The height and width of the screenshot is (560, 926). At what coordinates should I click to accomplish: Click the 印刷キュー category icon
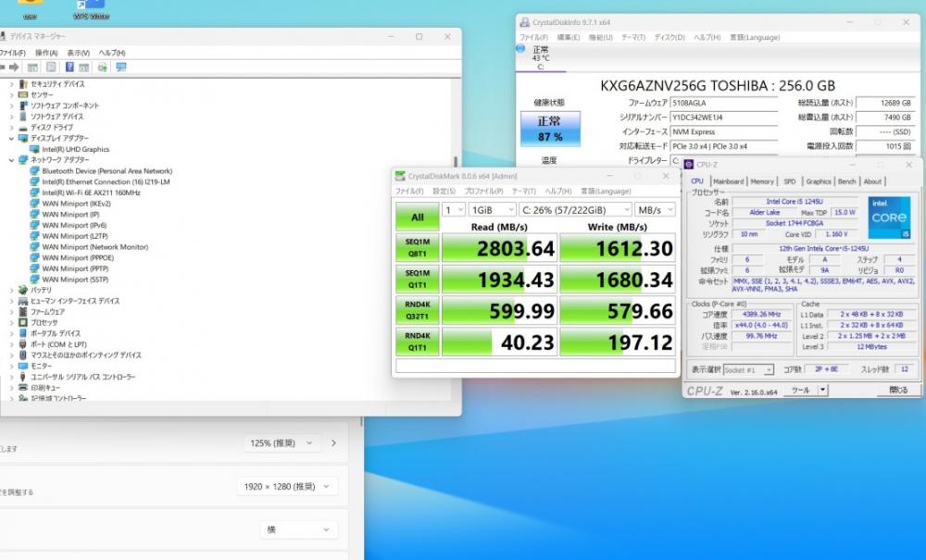pyautogui.click(x=23, y=388)
